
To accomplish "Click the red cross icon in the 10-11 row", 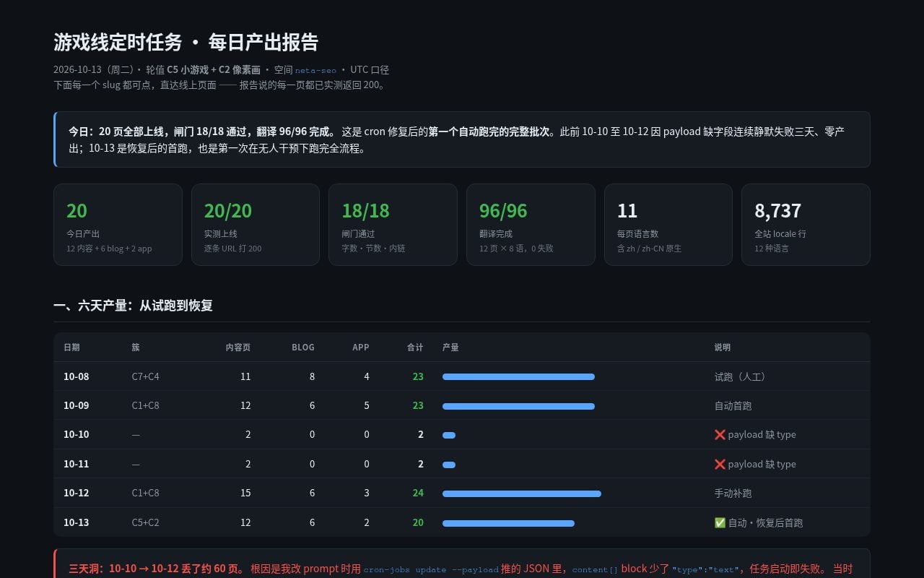I will (720, 464).
